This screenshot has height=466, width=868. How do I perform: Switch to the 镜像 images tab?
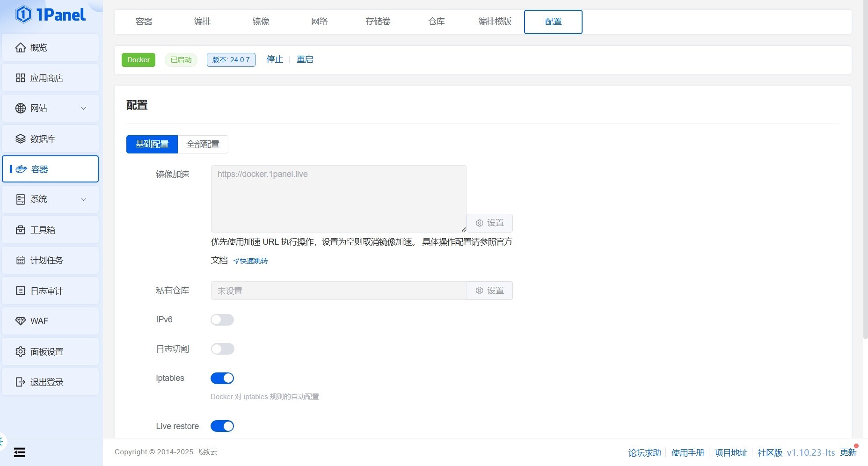(x=261, y=22)
